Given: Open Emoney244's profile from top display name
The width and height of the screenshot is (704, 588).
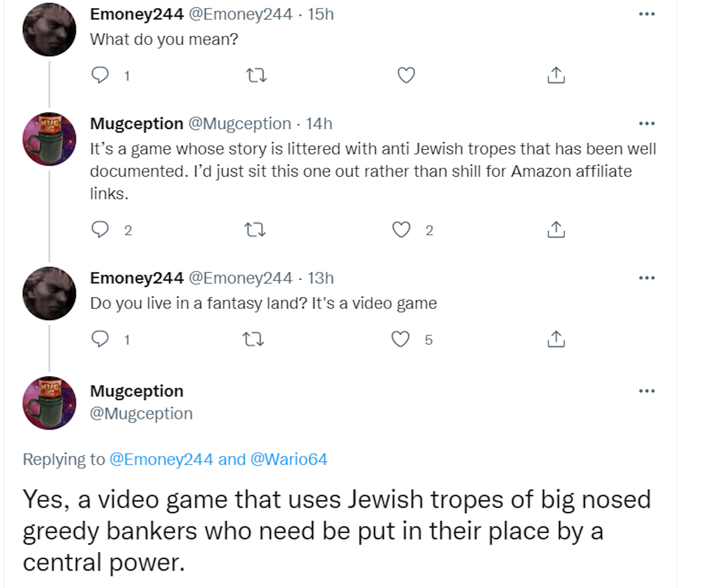Looking at the screenshot, I should coord(137,14).
